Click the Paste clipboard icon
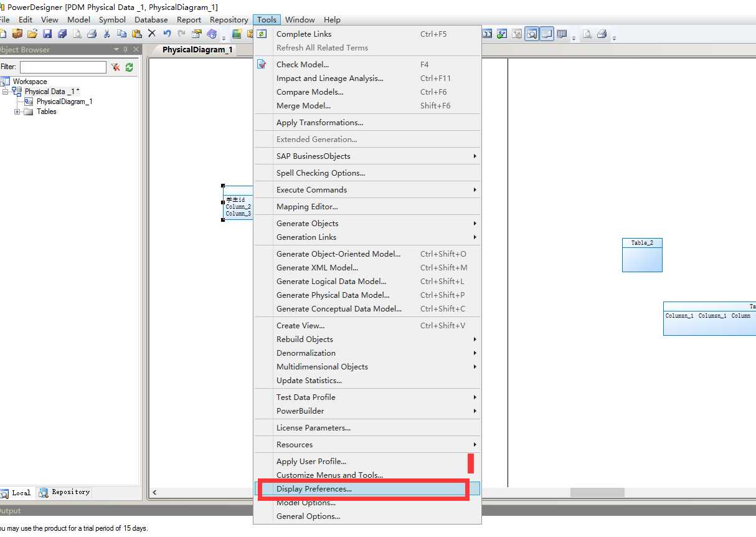Screen dimensions: 756x537 (137, 34)
